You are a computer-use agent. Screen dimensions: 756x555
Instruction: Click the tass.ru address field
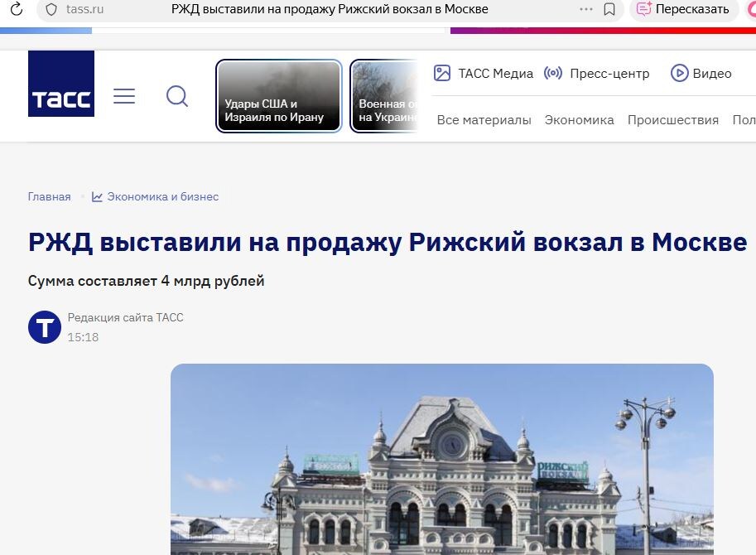[x=84, y=9]
